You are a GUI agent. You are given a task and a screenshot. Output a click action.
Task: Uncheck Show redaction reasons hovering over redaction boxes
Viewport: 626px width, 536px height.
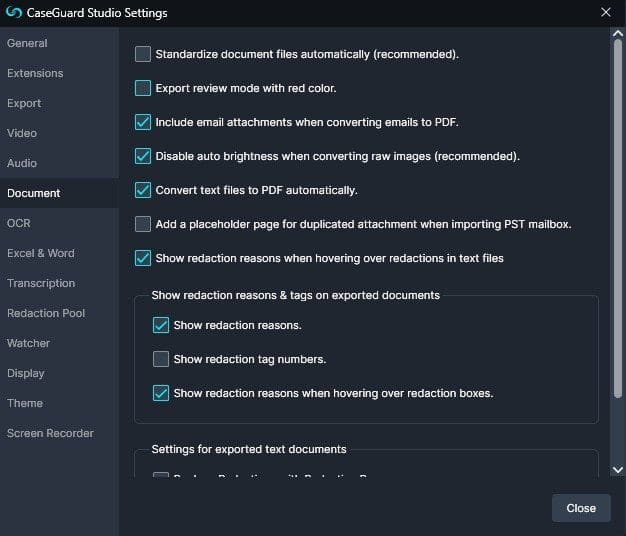(x=161, y=393)
